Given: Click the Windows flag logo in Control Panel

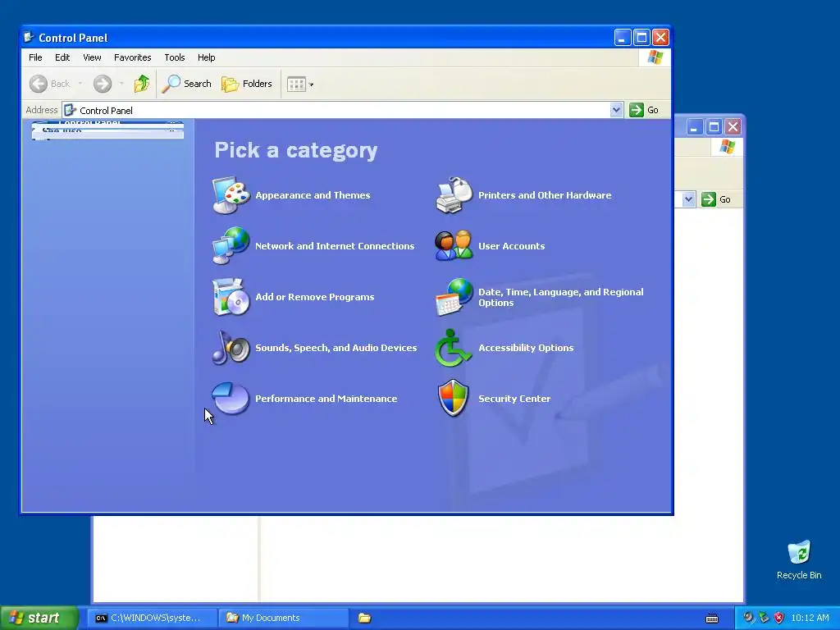Looking at the screenshot, I should click(655, 57).
